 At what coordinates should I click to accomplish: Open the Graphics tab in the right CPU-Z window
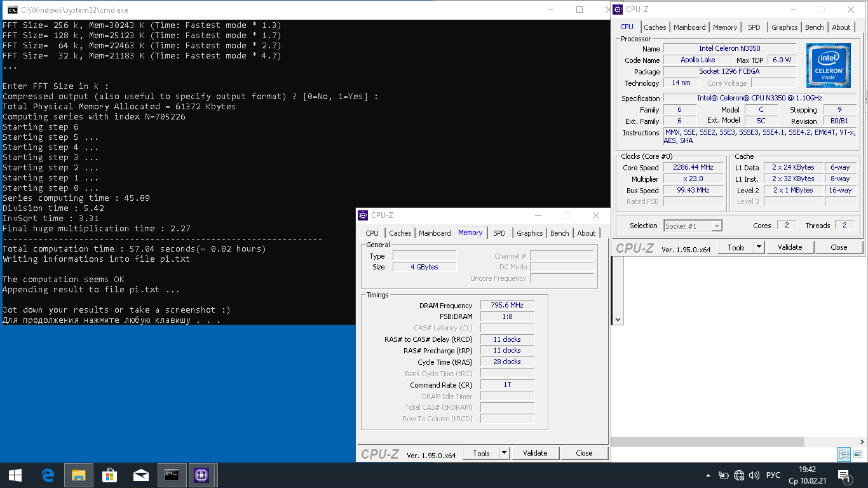tap(785, 27)
